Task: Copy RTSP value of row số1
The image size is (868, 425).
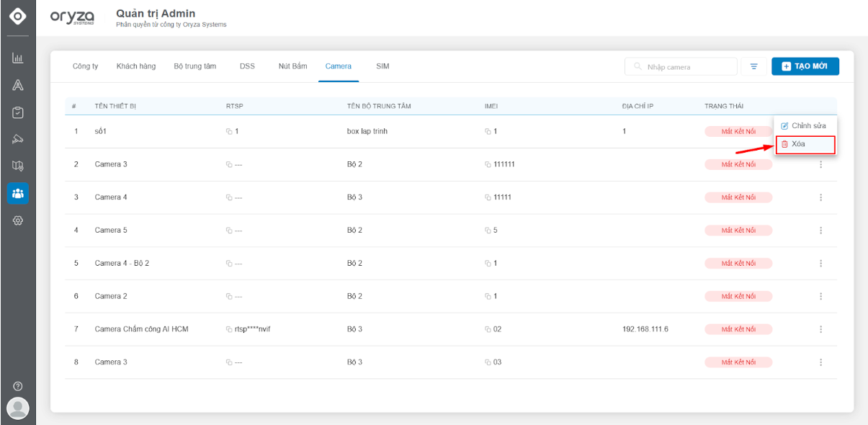Action: [x=229, y=132]
